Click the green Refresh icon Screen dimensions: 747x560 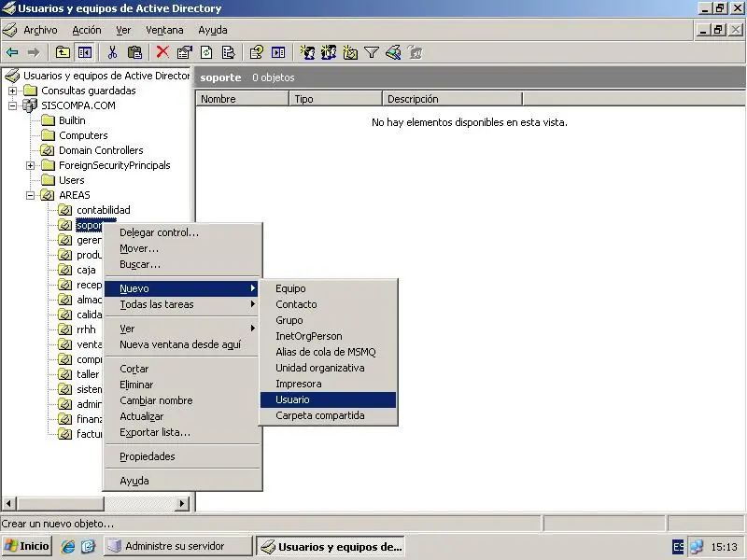(206, 52)
